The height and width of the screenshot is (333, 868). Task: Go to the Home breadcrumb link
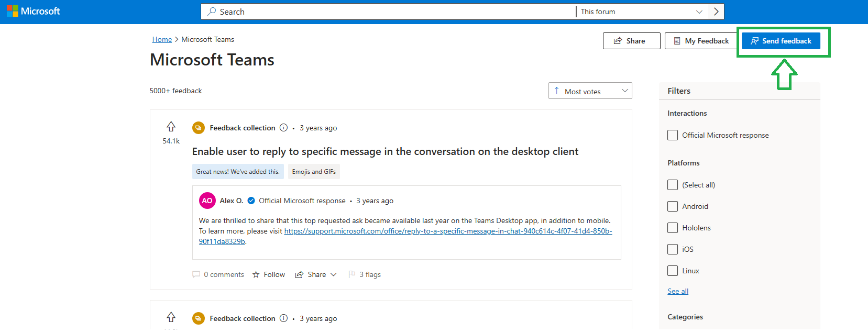(x=162, y=39)
